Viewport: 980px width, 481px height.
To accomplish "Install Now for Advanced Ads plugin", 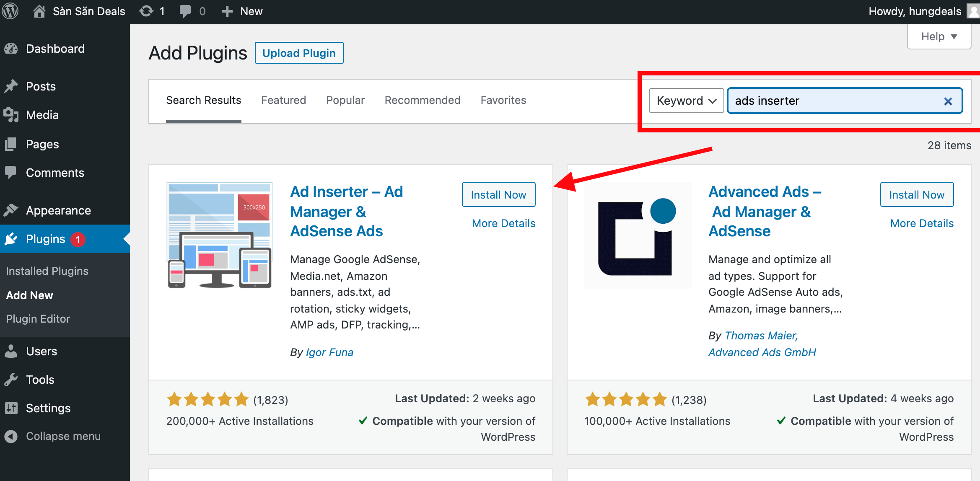I will 917,195.
